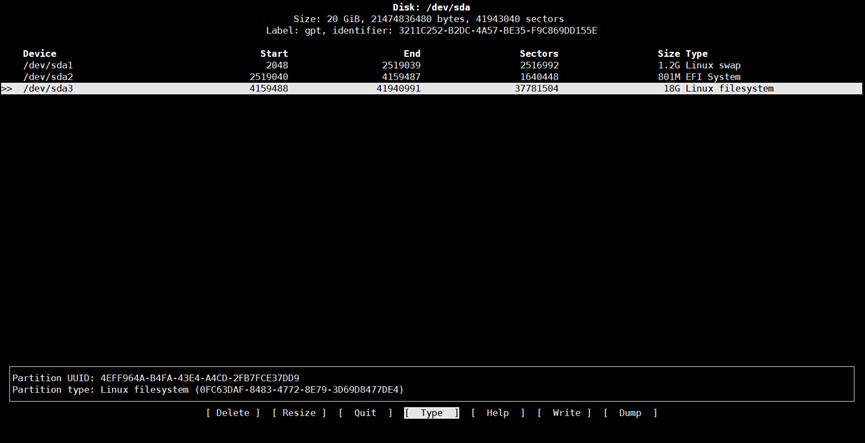865x443 pixels.
Task: Select Write to save partition table
Action: coord(565,413)
